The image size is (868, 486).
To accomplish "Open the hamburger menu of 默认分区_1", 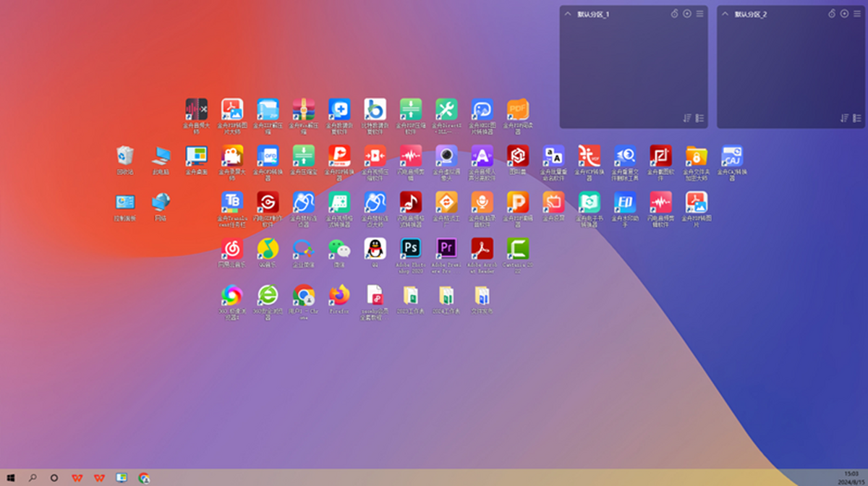I will tap(699, 14).
